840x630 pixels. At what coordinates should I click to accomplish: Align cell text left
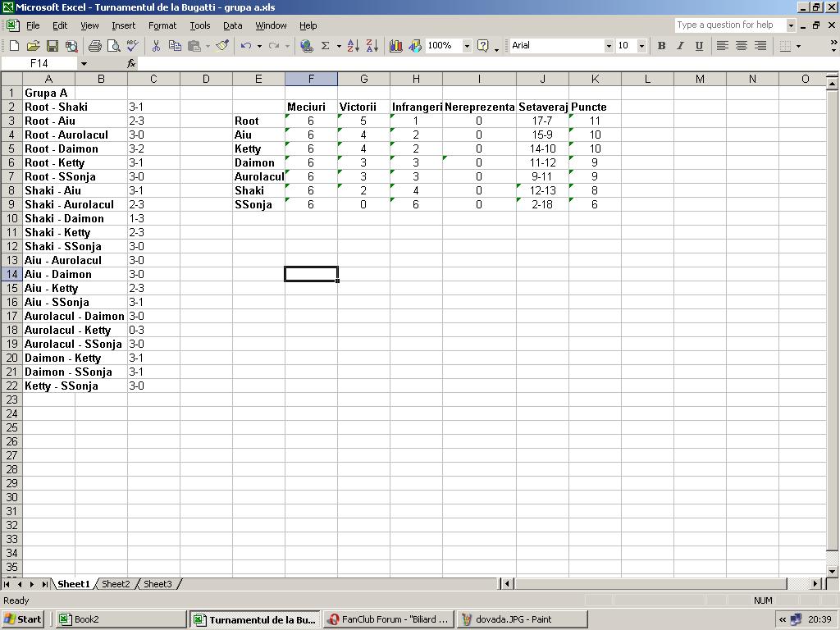[x=722, y=46]
